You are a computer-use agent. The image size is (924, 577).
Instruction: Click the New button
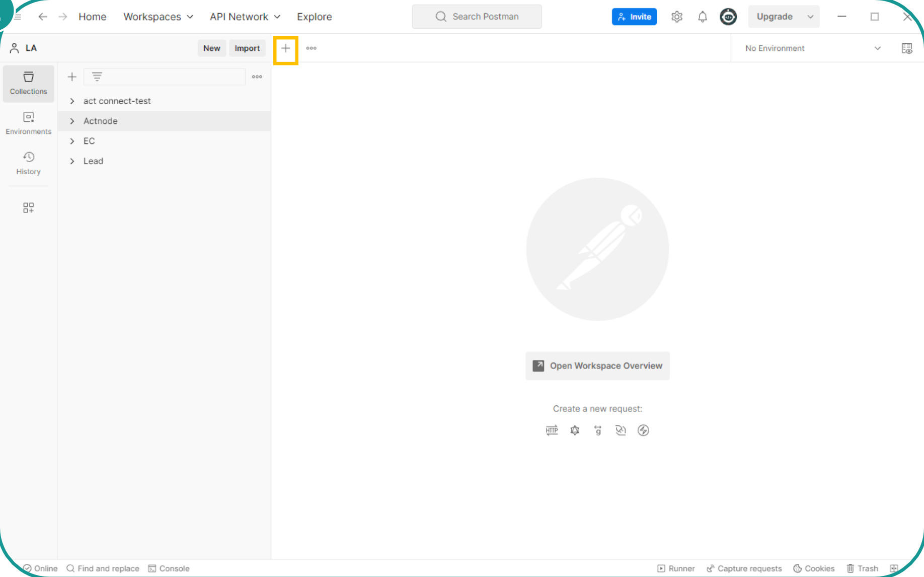pos(211,48)
